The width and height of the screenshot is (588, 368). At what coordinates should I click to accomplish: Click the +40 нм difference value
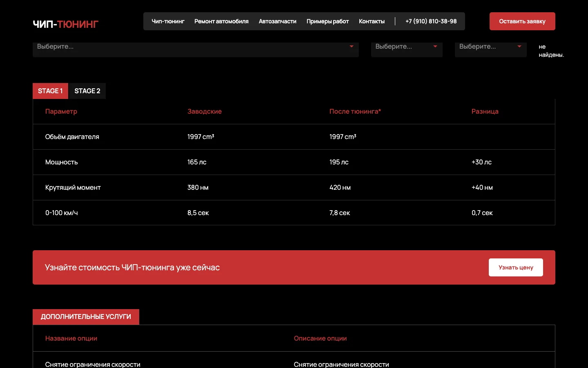tap(482, 187)
